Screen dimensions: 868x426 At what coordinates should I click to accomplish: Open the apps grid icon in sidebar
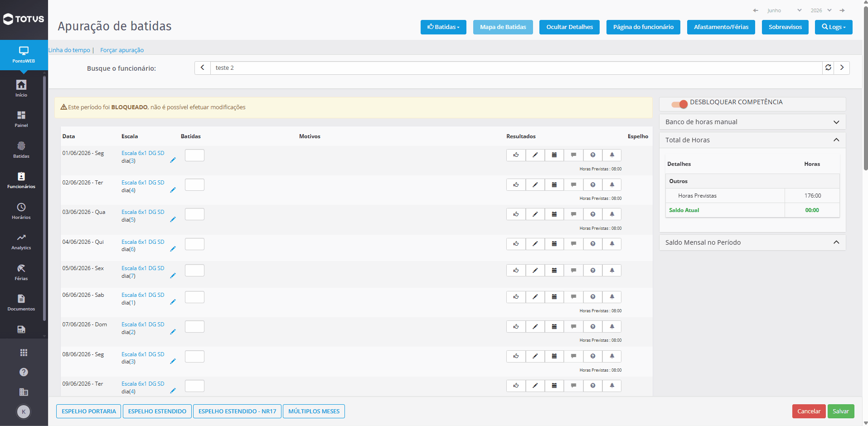(x=24, y=353)
